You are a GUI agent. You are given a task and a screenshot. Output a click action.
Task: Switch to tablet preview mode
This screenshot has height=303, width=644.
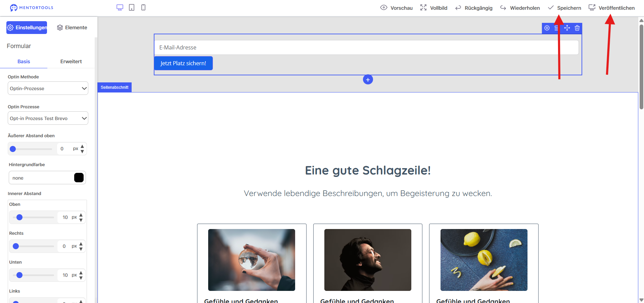(x=132, y=7)
